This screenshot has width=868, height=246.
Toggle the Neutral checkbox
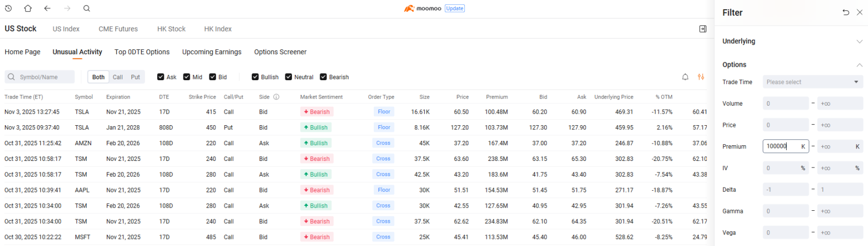[x=289, y=77]
